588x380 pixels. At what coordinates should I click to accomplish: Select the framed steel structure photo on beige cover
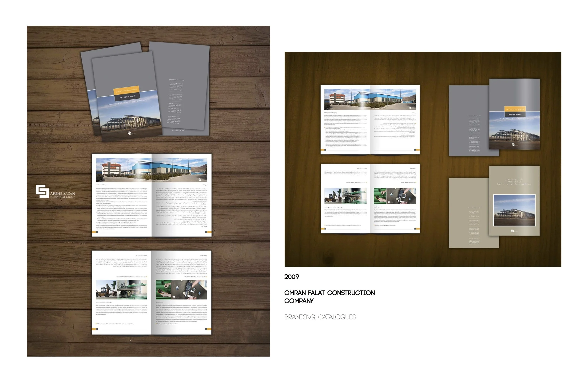point(514,210)
